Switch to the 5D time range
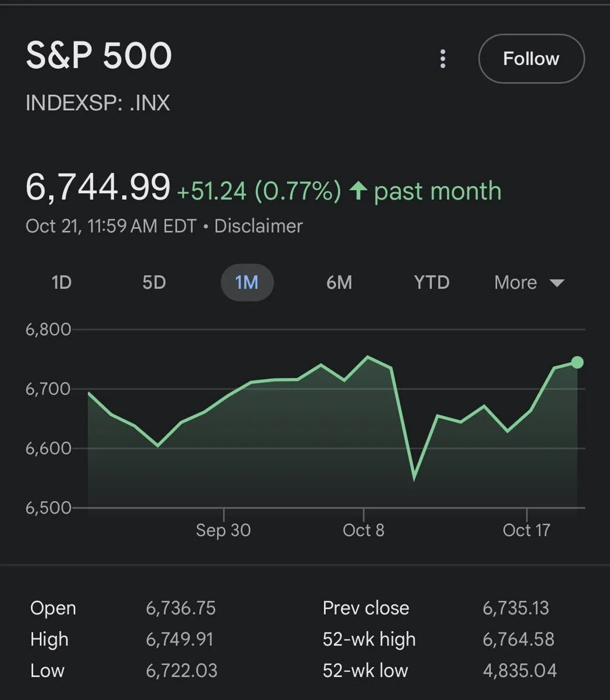 click(154, 282)
